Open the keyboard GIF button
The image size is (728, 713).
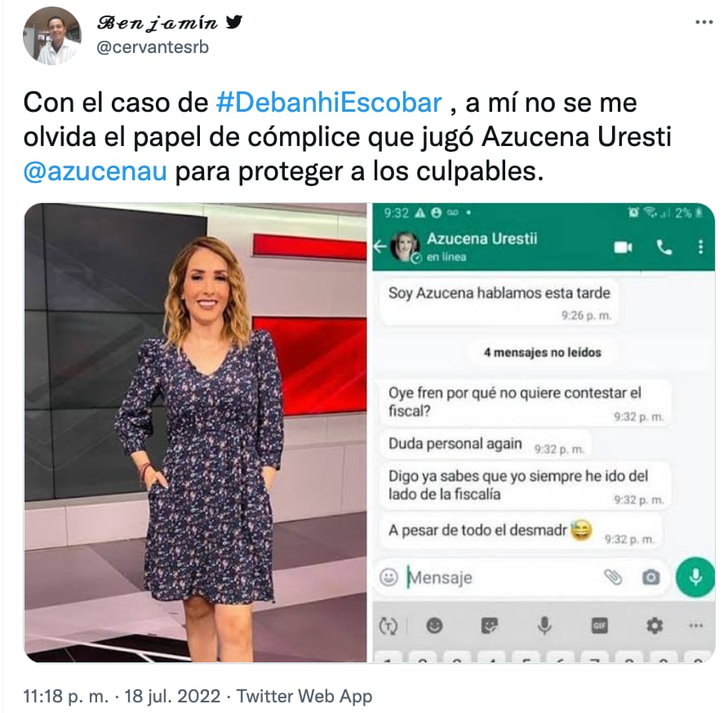point(599,626)
